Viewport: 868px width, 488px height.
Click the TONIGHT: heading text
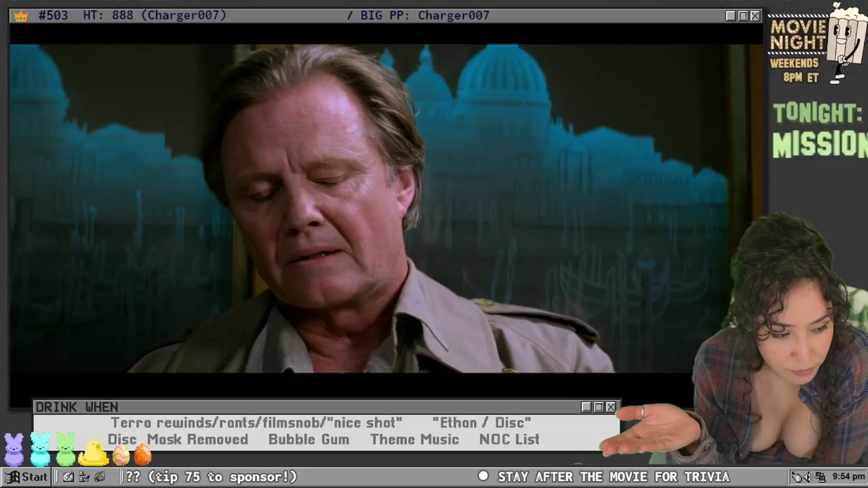pyautogui.click(x=817, y=113)
